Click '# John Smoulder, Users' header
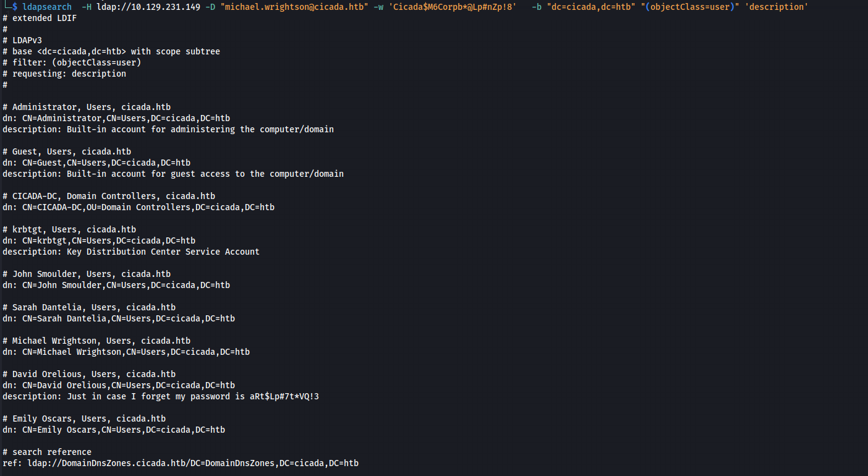Image resolution: width=868 pixels, height=476 pixels. click(x=87, y=274)
